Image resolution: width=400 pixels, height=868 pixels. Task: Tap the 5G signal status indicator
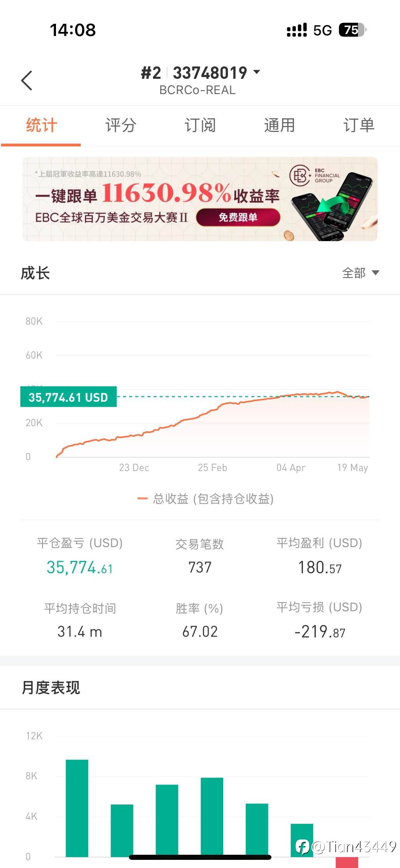click(x=322, y=31)
